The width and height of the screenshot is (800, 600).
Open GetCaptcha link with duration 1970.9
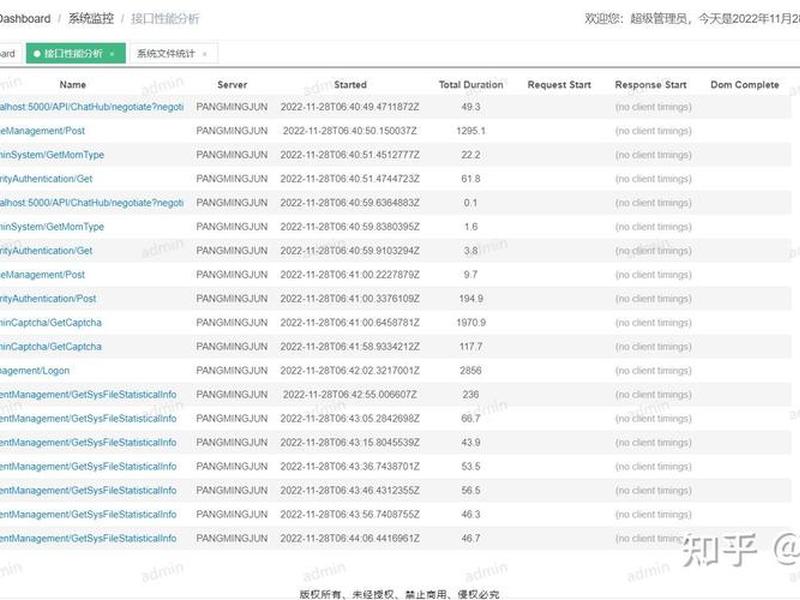pyautogui.click(x=51, y=323)
